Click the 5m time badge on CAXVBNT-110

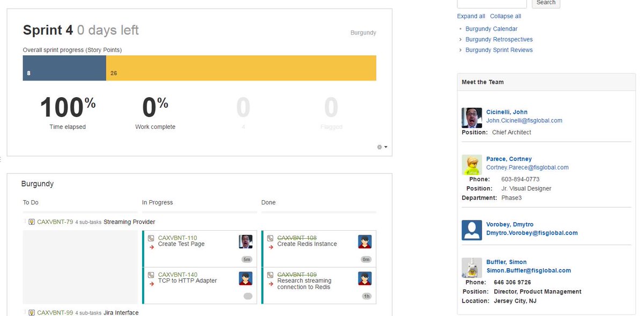point(247,260)
